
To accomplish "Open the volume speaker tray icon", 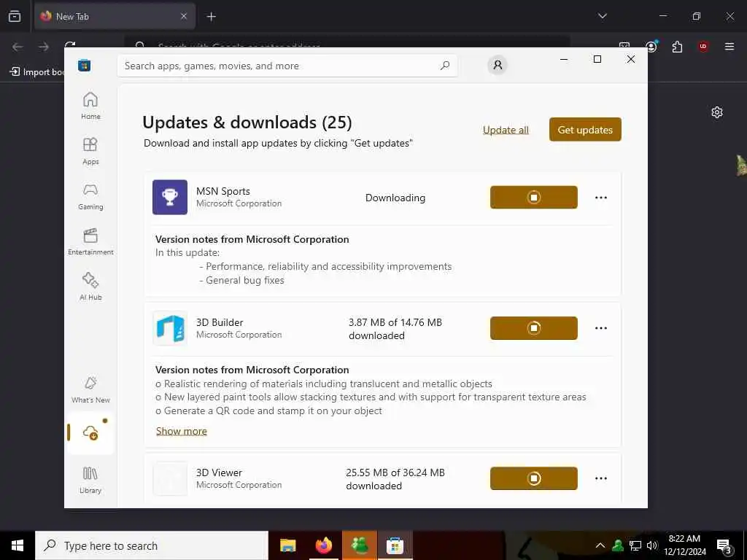I will coord(651,545).
